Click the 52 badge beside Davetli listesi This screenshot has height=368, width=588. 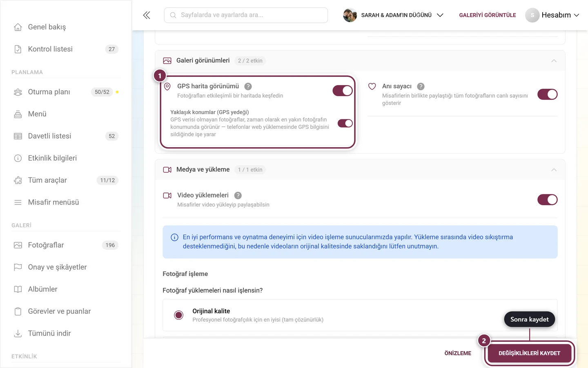click(112, 136)
